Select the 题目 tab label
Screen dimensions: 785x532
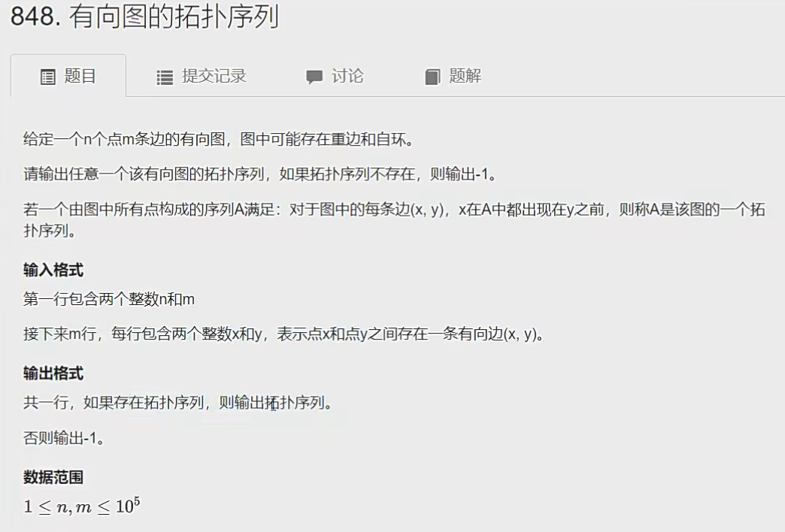coord(80,77)
